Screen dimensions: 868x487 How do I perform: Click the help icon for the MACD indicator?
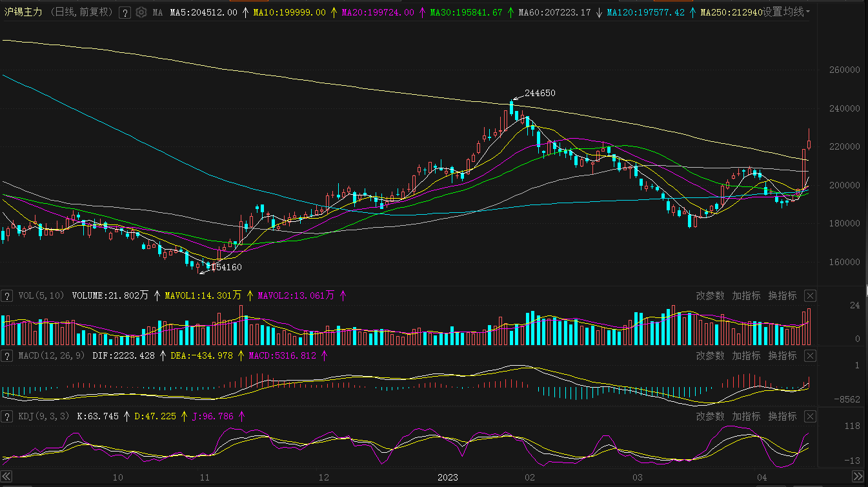7,356
